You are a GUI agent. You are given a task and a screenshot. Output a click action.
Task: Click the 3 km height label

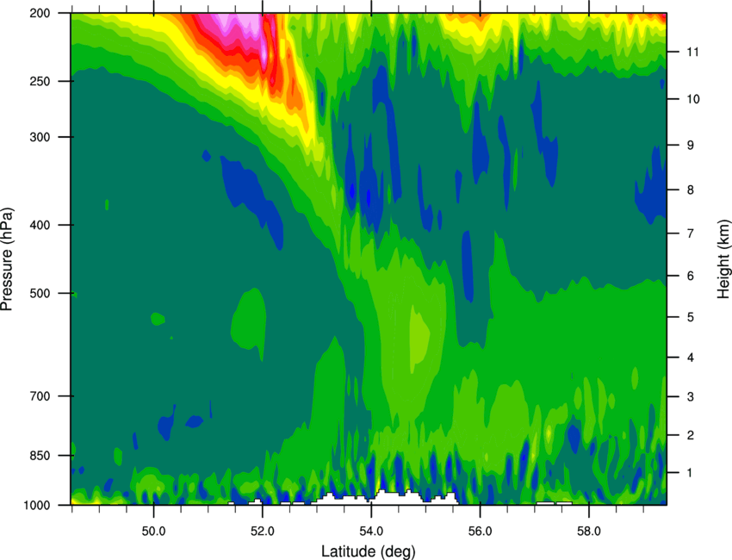pyautogui.click(x=691, y=397)
